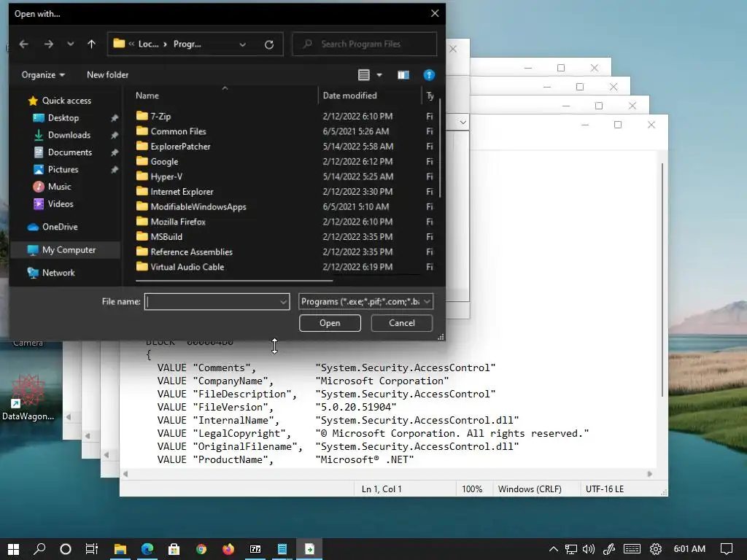Click the FileVersion line in Notepad
Viewport: 747px width, 560px height.
tap(276, 407)
